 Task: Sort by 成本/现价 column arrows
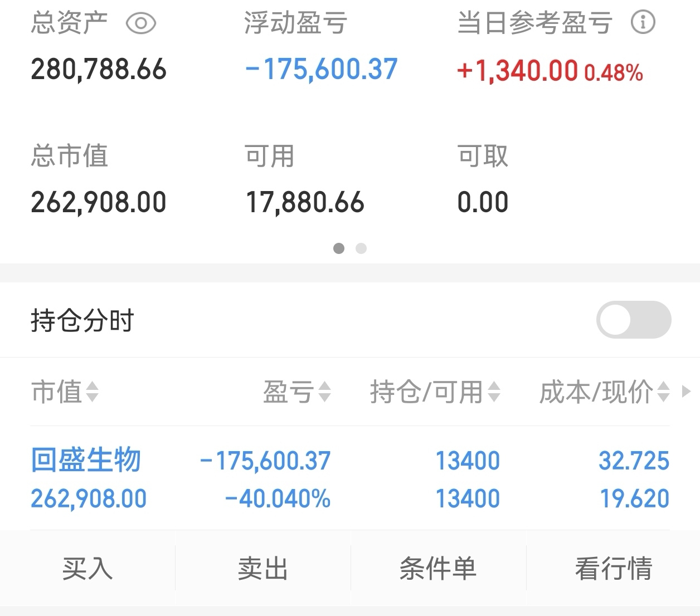[x=663, y=392]
